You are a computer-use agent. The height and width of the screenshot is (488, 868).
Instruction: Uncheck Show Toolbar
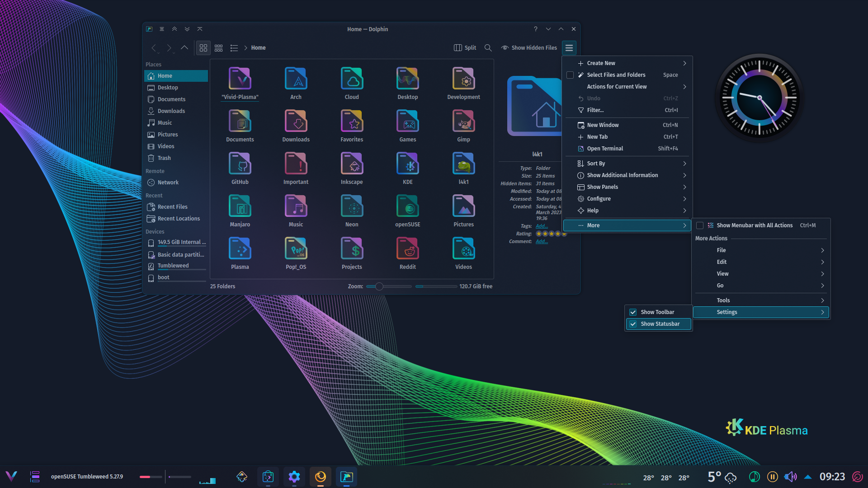coord(659,312)
